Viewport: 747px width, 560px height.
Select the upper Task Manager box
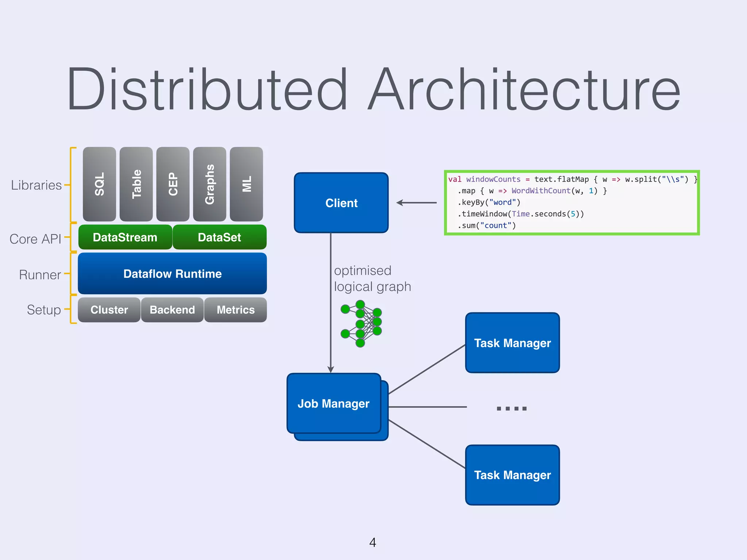point(512,343)
